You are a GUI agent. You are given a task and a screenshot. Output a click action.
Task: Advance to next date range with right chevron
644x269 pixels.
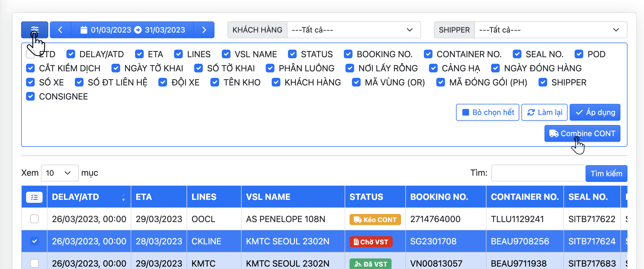(204, 30)
